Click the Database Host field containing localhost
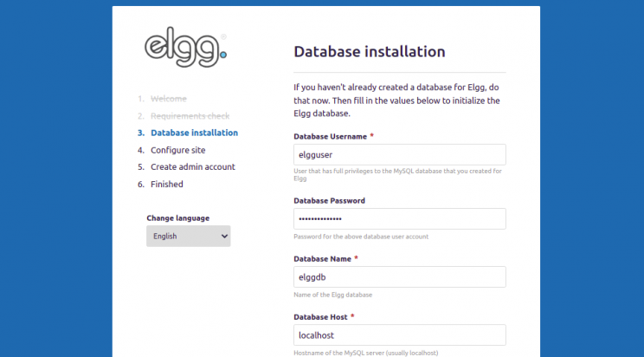The height and width of the screenshot is (357, 644). pyautogui.click(x=399, y=335)
